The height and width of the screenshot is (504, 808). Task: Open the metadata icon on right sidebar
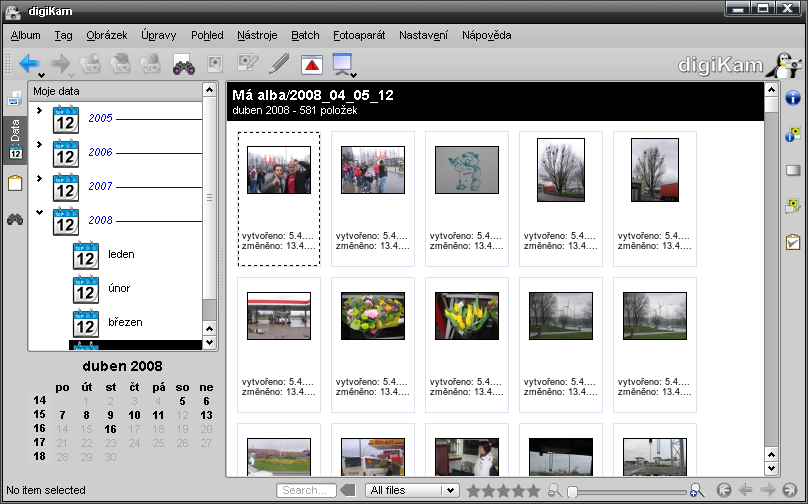pos(793,134)
